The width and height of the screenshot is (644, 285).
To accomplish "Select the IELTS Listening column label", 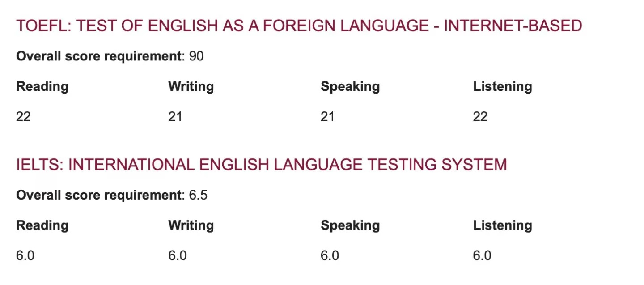I will point(503,225).
